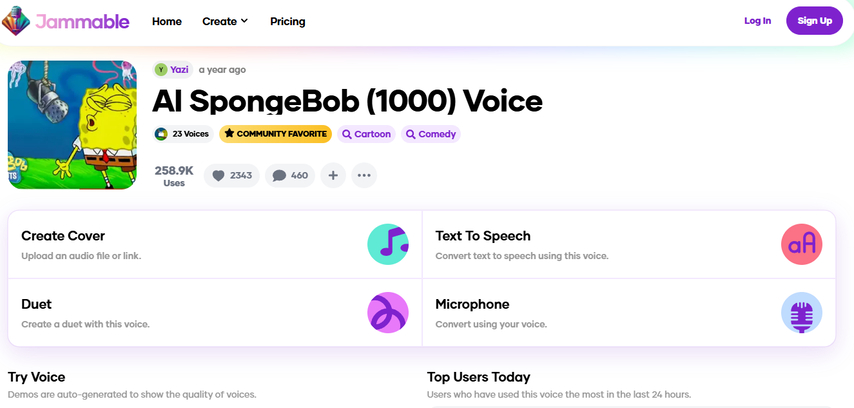
Task: Select the Duet circular icon
Action: 388,312
